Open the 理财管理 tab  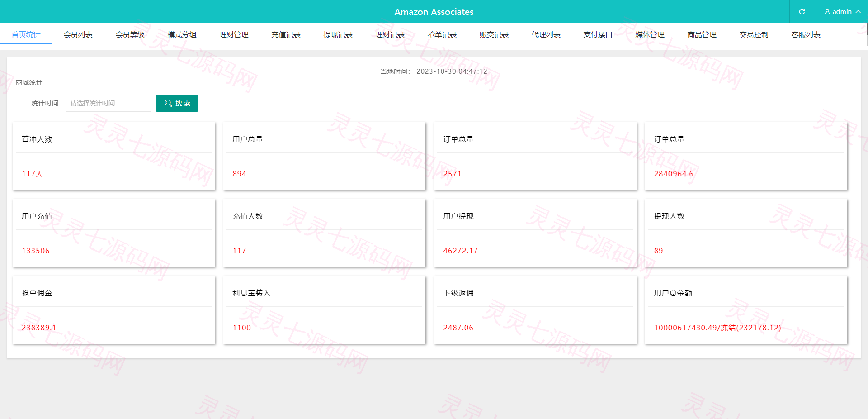coord(234,34)
